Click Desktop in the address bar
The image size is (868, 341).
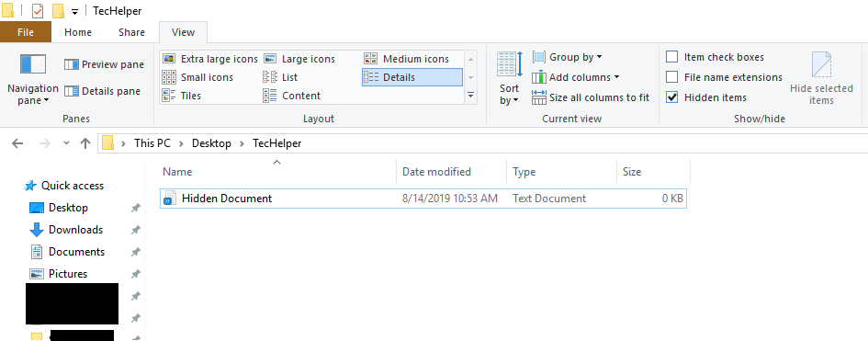click(211, 143)
